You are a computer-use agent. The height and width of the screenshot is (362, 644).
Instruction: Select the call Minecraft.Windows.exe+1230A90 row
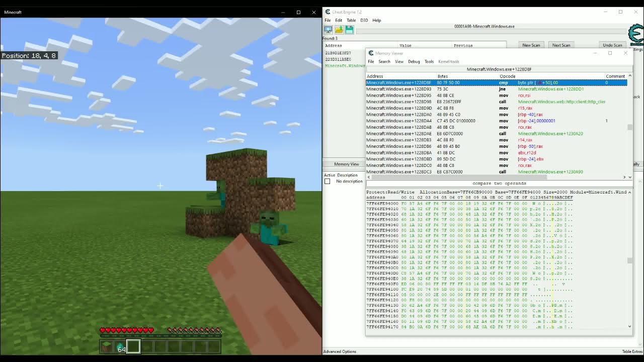point(496,172)
